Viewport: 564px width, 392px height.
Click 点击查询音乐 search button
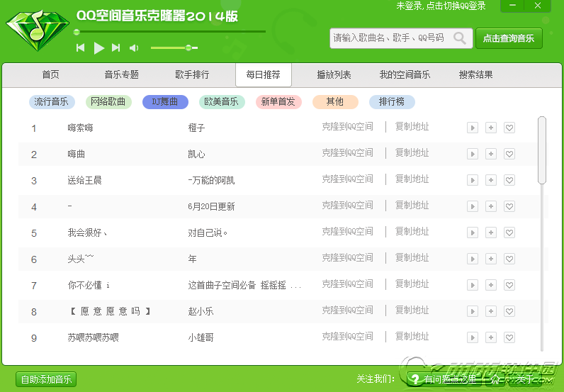509,38
